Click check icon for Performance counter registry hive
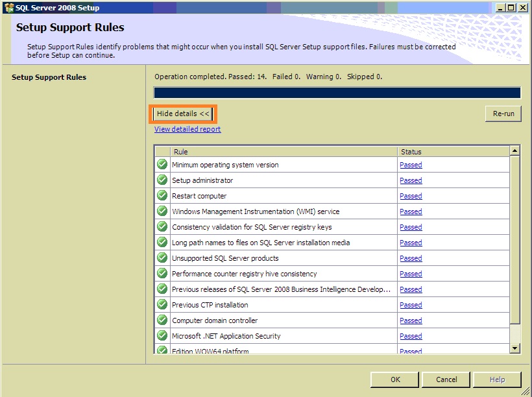This screenshot has width=532, height=397. click(162, 274)
